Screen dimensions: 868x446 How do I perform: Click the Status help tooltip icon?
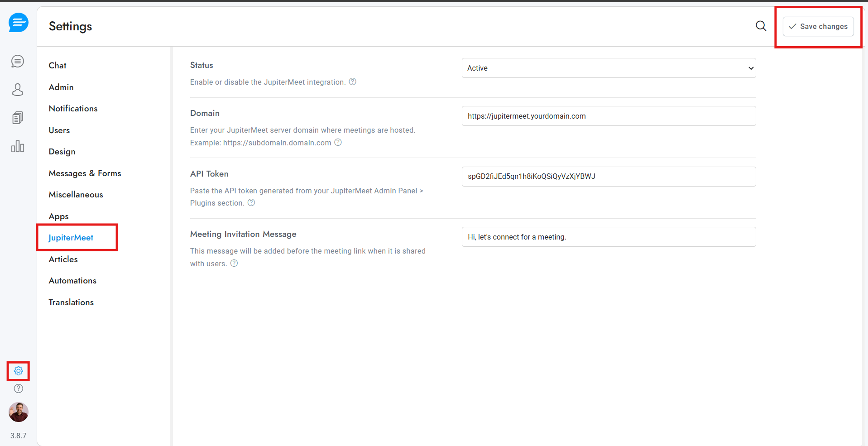click(x=353, y=82)
